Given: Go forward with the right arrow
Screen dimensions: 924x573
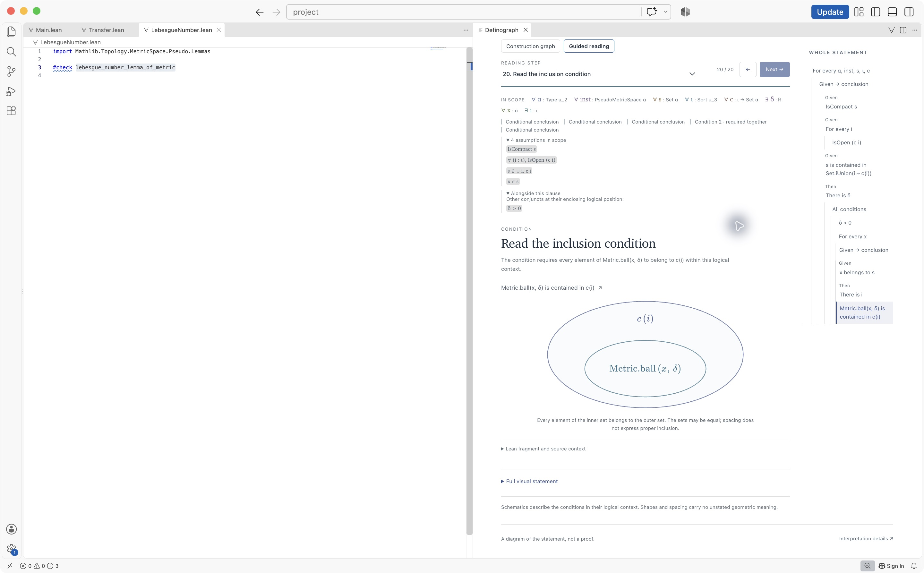Looking at the screenshot, I should [276, 12].
